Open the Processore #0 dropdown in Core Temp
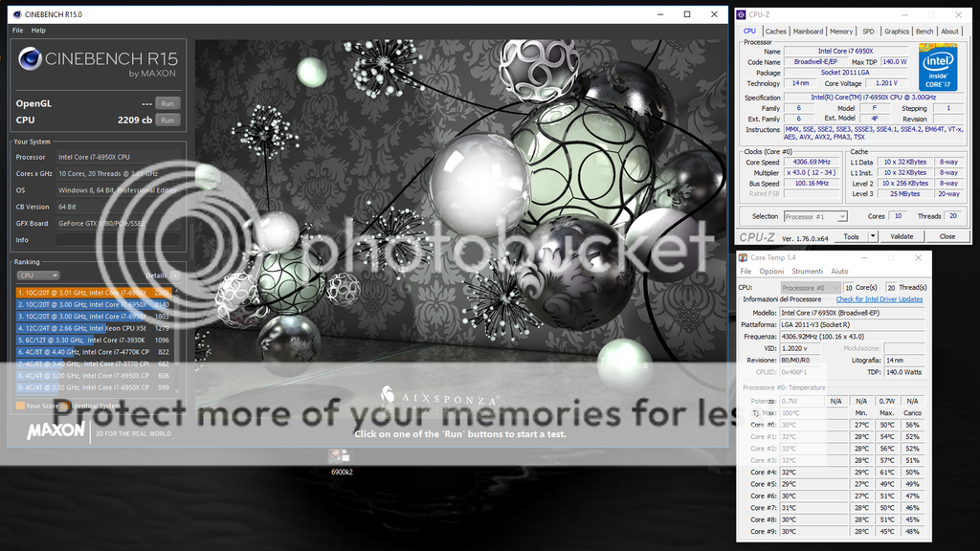This screenshot has width=980, height=551. pyautogui.click(x=810, y=287)
